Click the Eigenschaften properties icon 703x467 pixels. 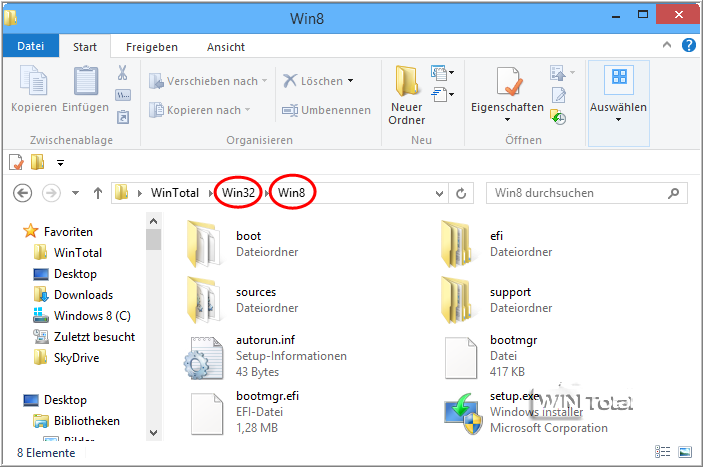pos(508,81)
